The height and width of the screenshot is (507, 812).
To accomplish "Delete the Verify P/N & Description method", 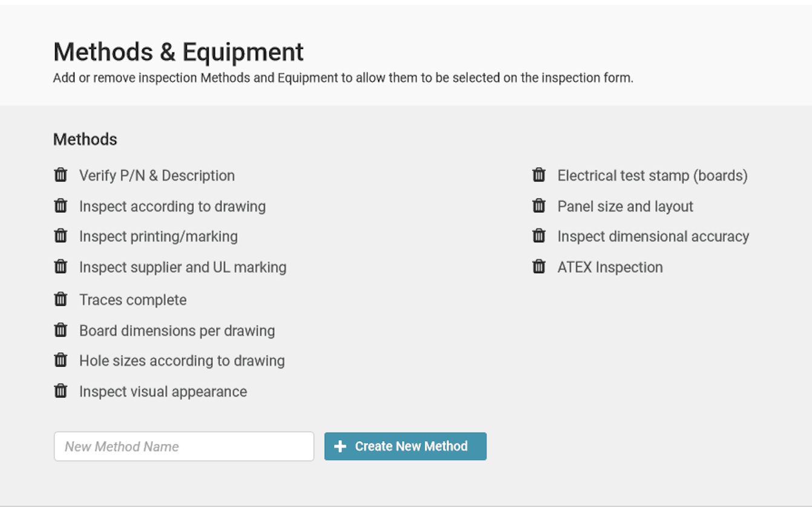I will [x=61, y=175].
